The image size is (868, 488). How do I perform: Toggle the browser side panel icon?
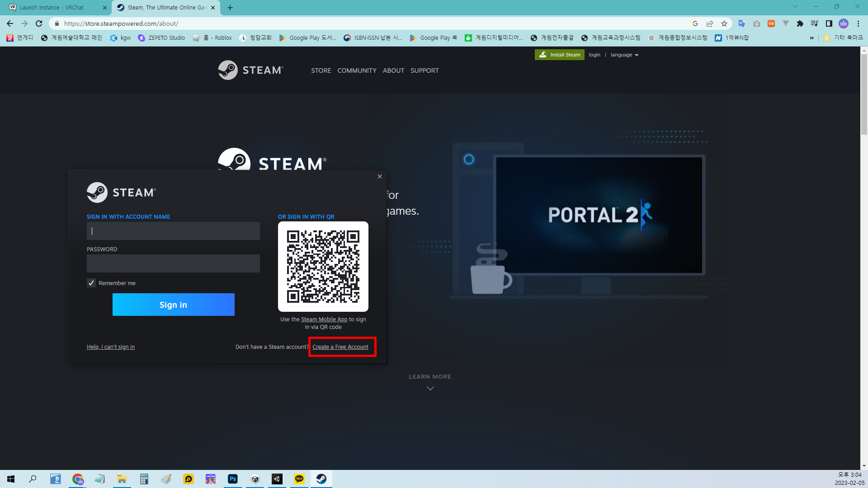(x=829, y=23)
